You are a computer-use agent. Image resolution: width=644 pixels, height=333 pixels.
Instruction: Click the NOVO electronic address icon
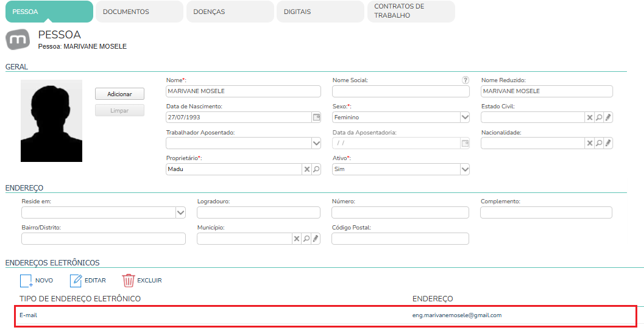click(x=26, y=281)
